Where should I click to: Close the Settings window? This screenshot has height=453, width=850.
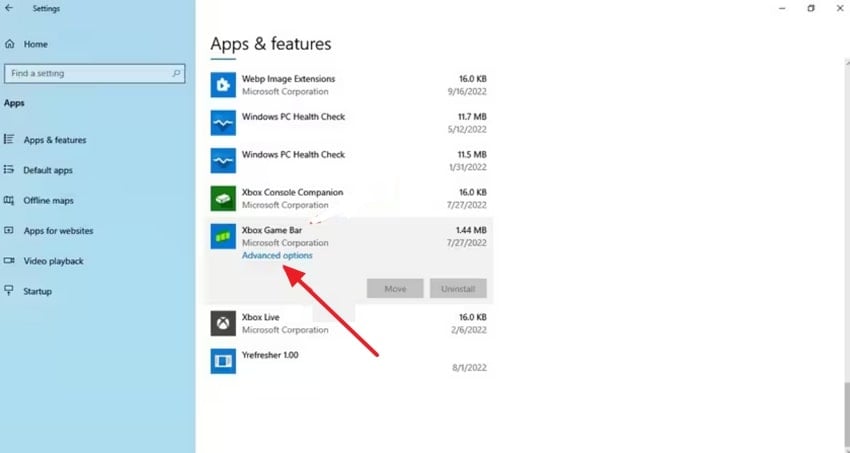[x=840, y=8]
